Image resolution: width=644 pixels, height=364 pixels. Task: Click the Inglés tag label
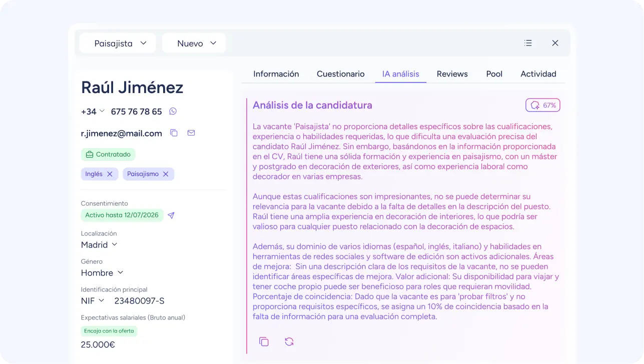point(94,174)
